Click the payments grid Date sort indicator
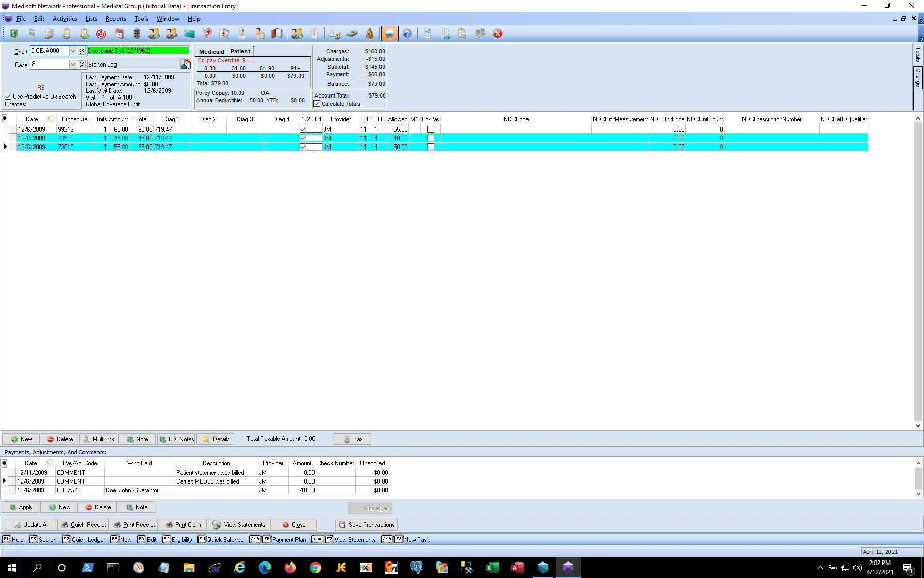 point(49,463)
